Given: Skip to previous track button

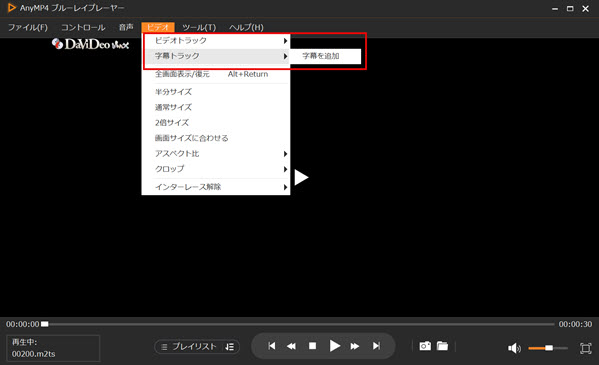Looking at the screenshot, I should [x=272, y=346].
